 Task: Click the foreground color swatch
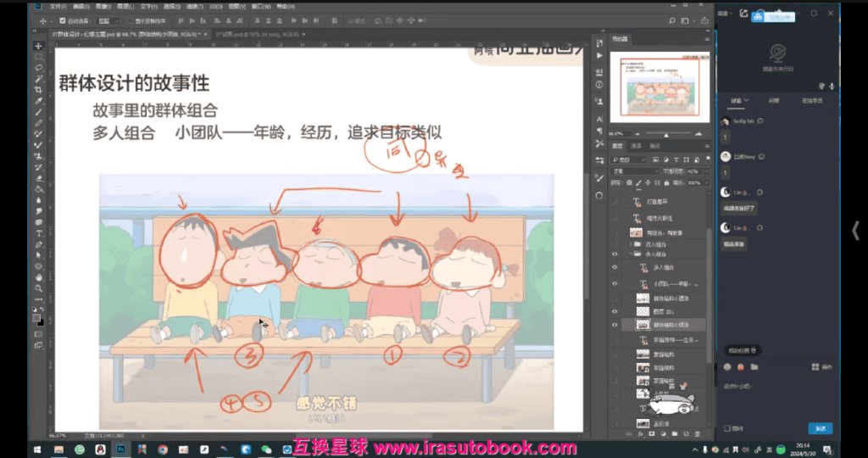[36, 318]
